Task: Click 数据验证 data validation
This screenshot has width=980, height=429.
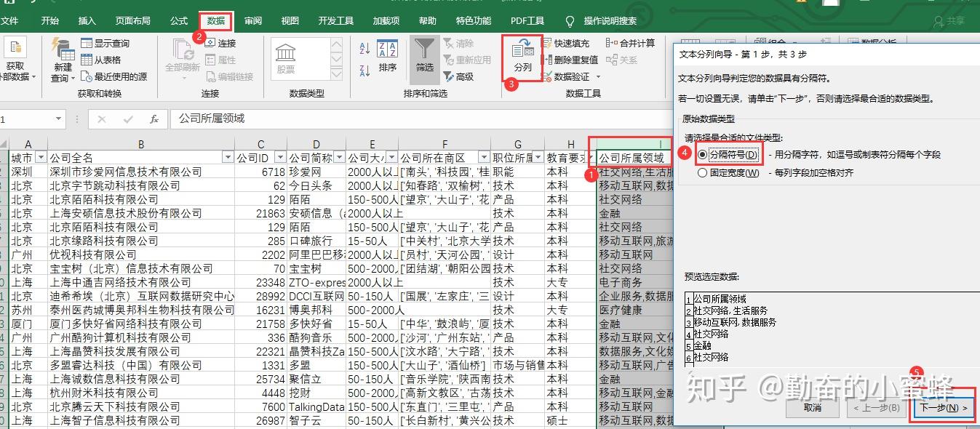Action: 566,76
